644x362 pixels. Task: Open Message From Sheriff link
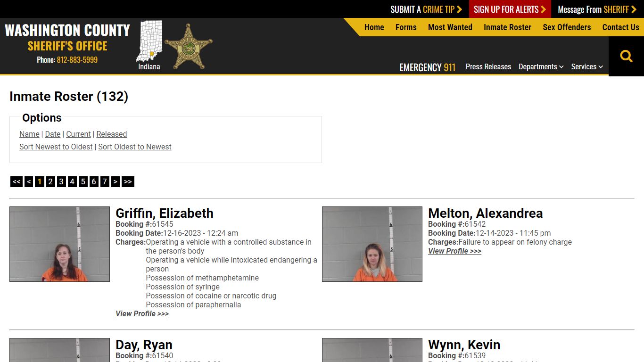pyautogui.click(x=597, y=9)
